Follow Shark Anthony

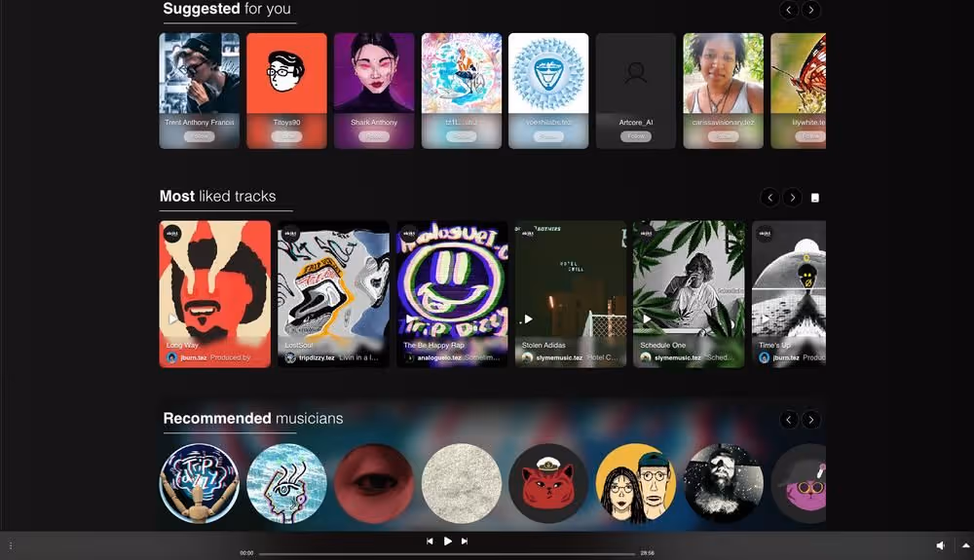pos(374,136)
